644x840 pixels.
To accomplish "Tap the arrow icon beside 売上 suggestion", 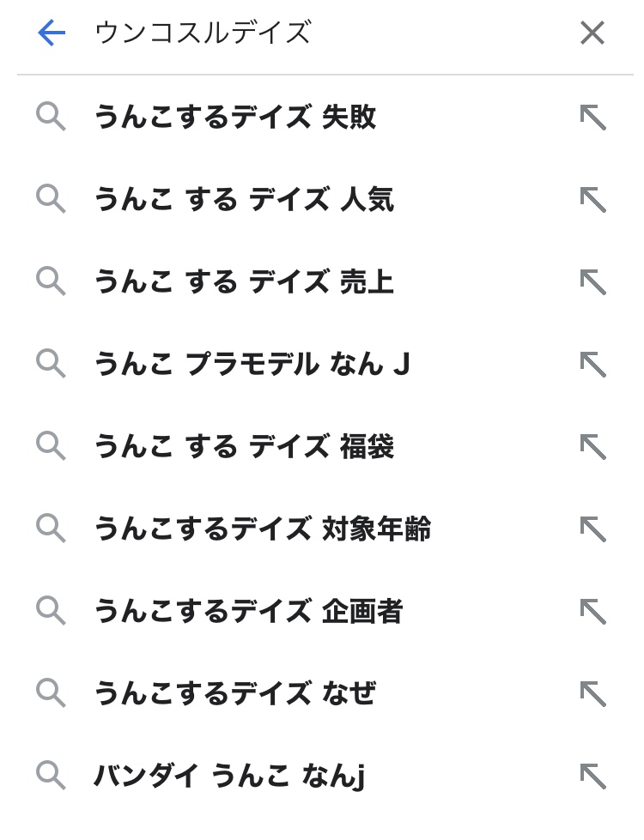I will pos(592,281).
